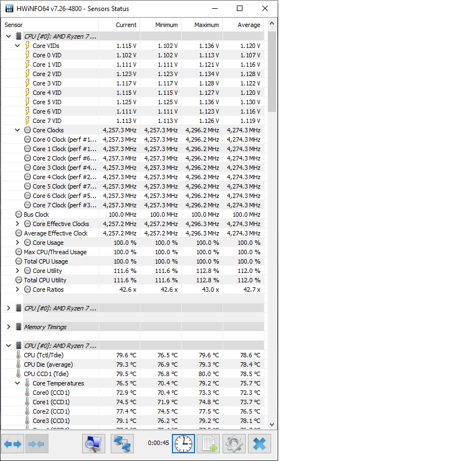Image resolution: width=476 pixels, height=461 pixels.
Task: Click the vertical scrollbar thumb
Action: click(x=272, y=72)
